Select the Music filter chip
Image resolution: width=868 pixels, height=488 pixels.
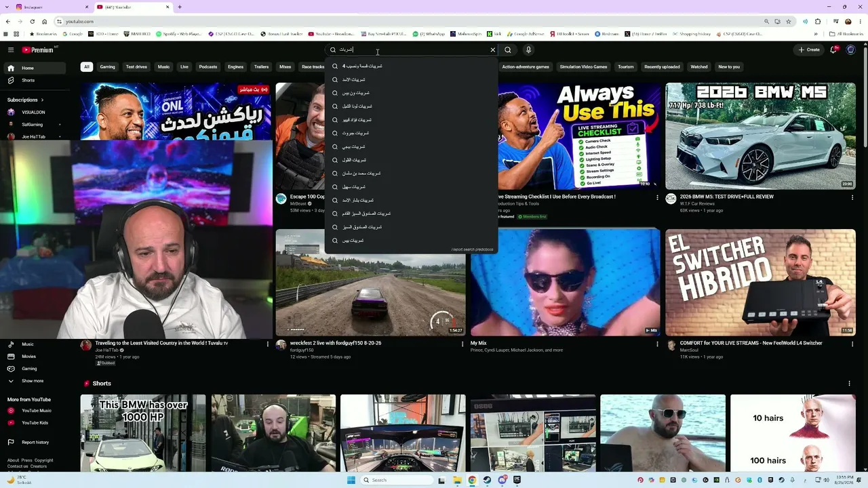(x=163, y=66)
